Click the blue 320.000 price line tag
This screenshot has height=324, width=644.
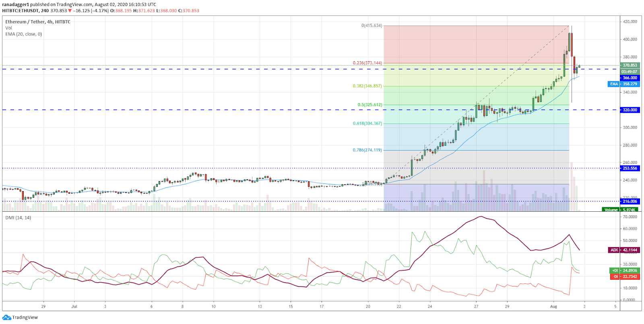click(630, 110)
